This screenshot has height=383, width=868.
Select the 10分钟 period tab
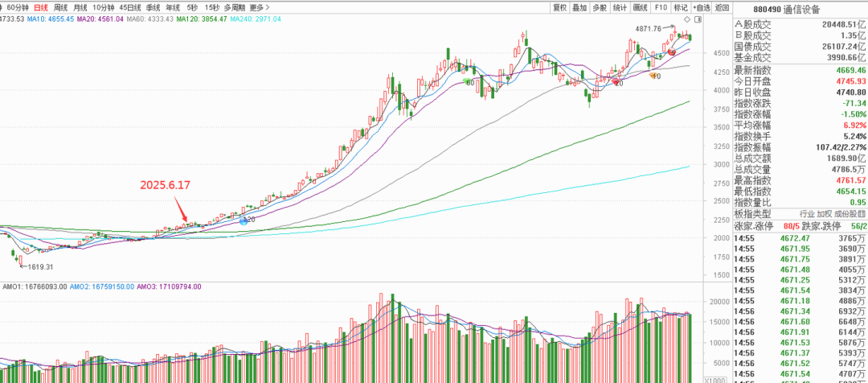coord(102,8)
